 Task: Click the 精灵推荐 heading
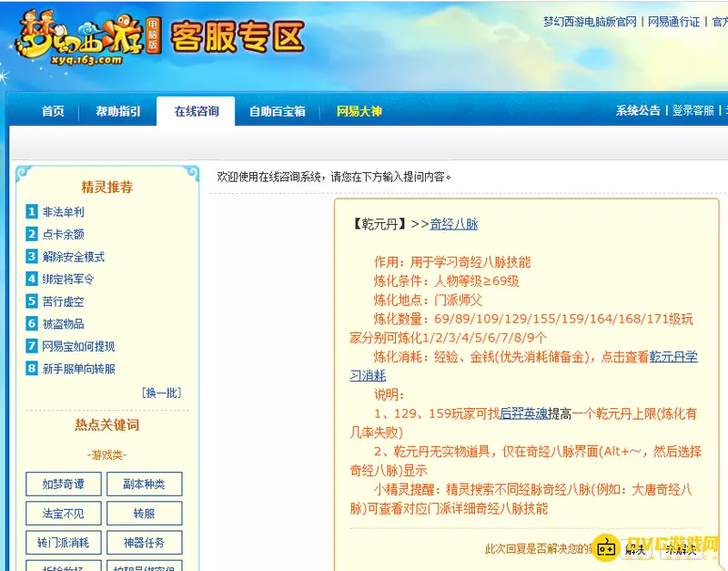(107, 187)
